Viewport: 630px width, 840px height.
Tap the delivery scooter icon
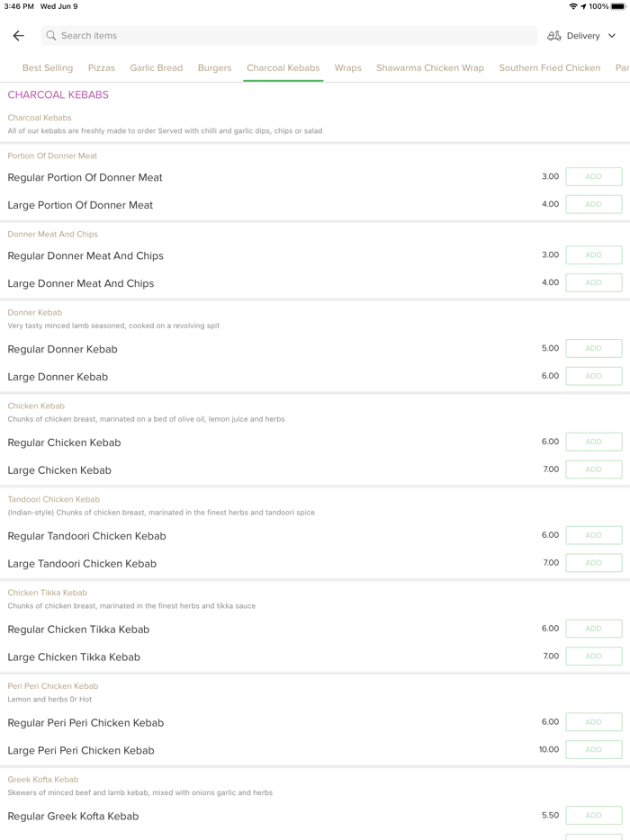coord(554,36)
